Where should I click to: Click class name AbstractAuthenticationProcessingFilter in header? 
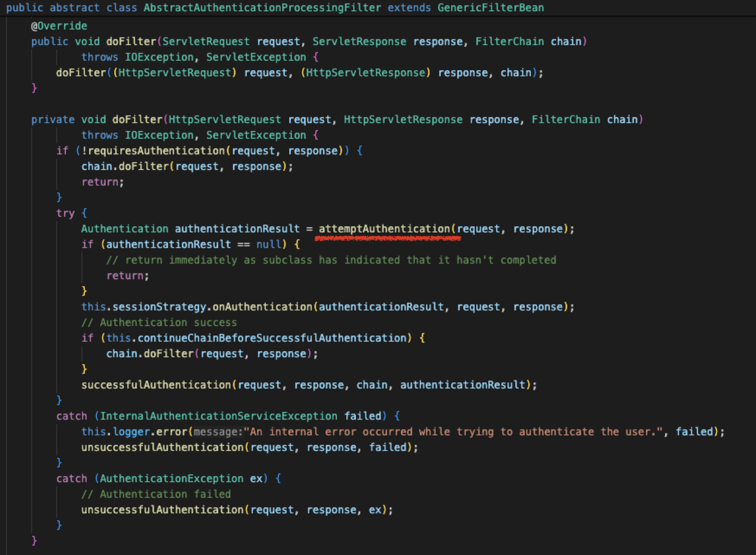click(x=262, y=8)
